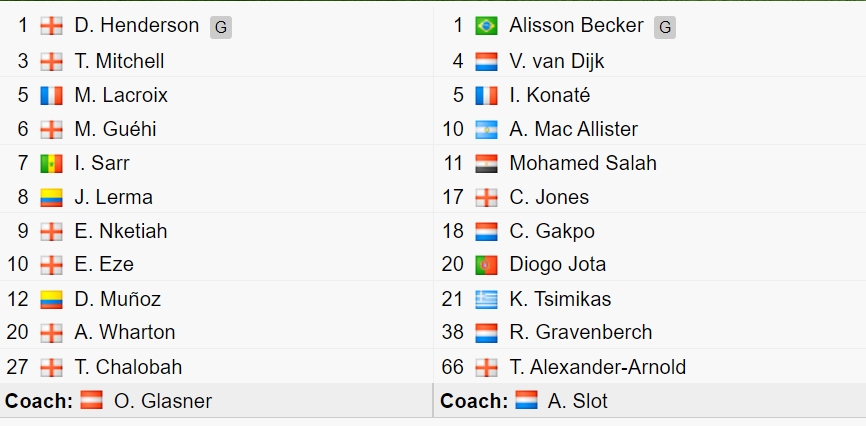Open A. Wharton player link
The height and width of the screenshot is (426, 866).
125,332
